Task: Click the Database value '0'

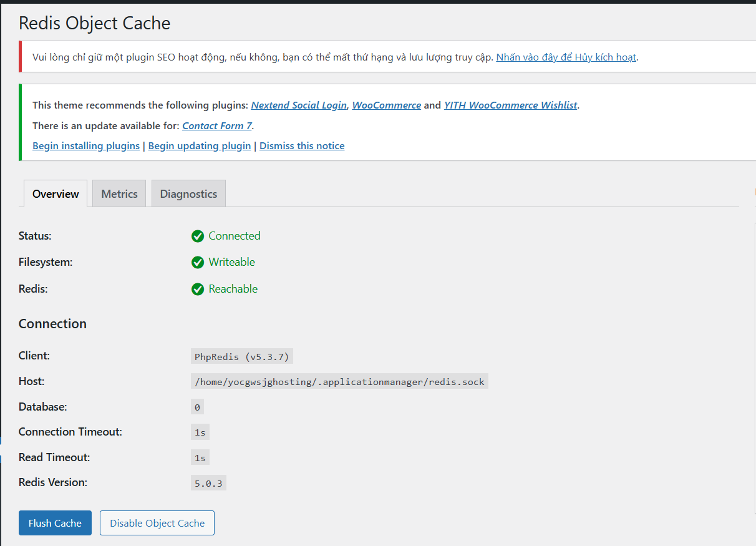Action: point(197,407)
